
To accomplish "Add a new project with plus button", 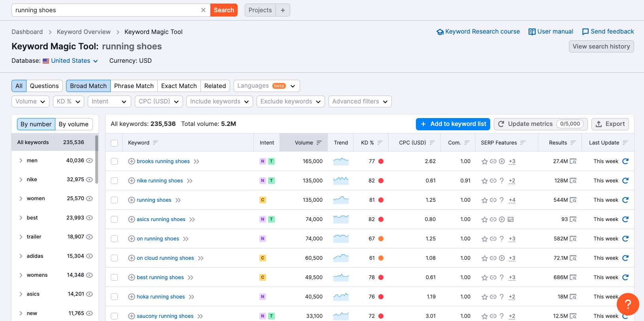I will coord(283,10).
